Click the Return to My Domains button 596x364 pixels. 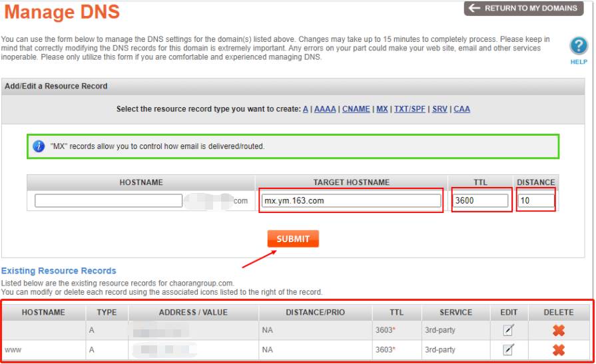pyautogui.click(x=524, y=9)
